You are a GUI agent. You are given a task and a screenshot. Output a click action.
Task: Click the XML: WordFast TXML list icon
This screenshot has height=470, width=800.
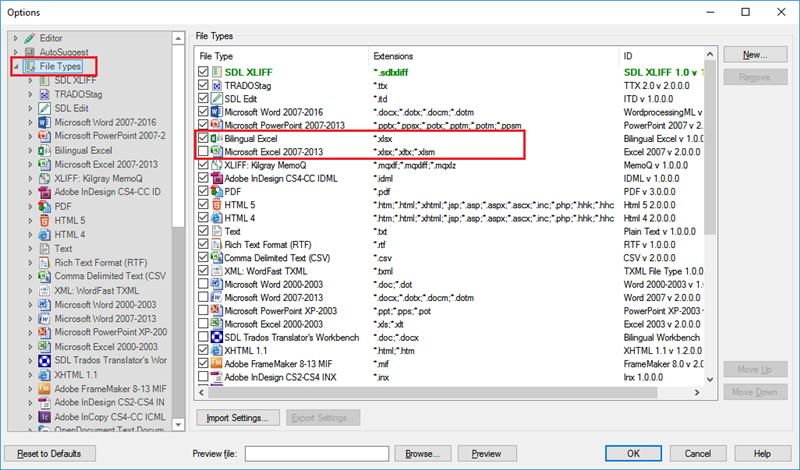click(217, 271)
